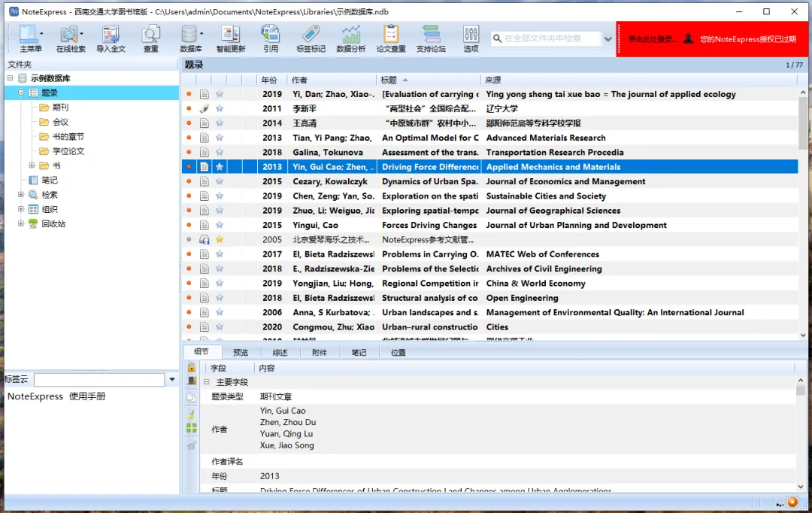The image size is (812, 513).
Task: Click the 智能更新 smart update icon
Action: 231,38
